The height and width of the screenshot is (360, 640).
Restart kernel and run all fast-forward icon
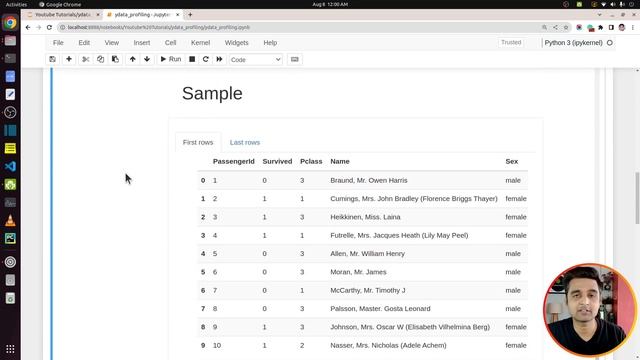pos(220,59)
